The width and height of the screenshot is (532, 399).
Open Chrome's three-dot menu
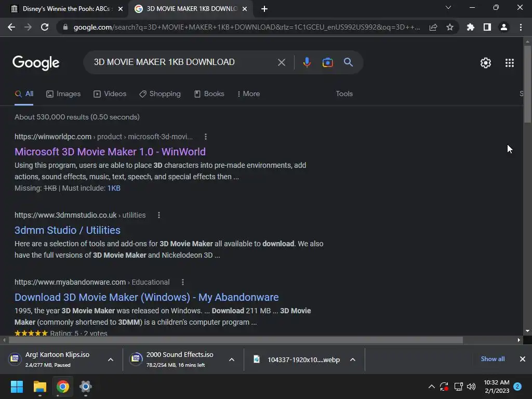coord(521,27)
